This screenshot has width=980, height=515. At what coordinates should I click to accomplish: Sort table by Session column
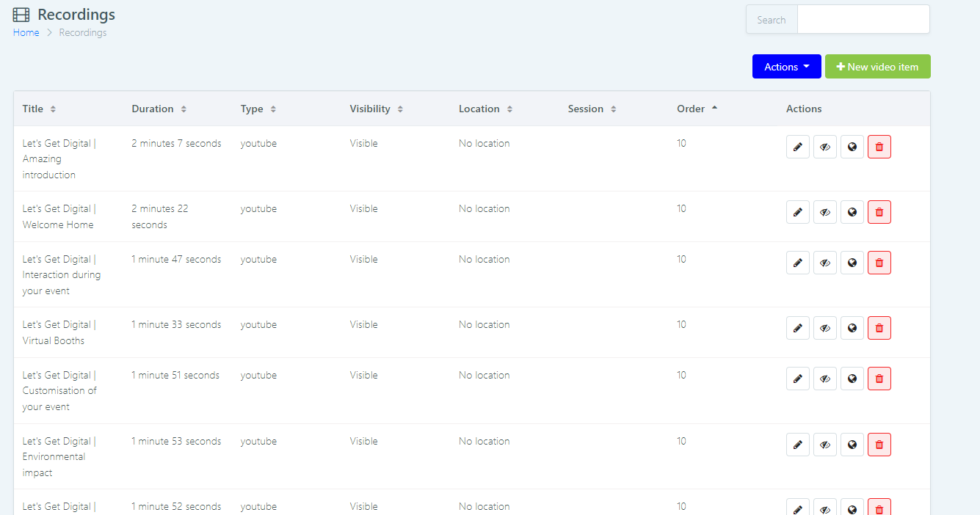(592, 109)
